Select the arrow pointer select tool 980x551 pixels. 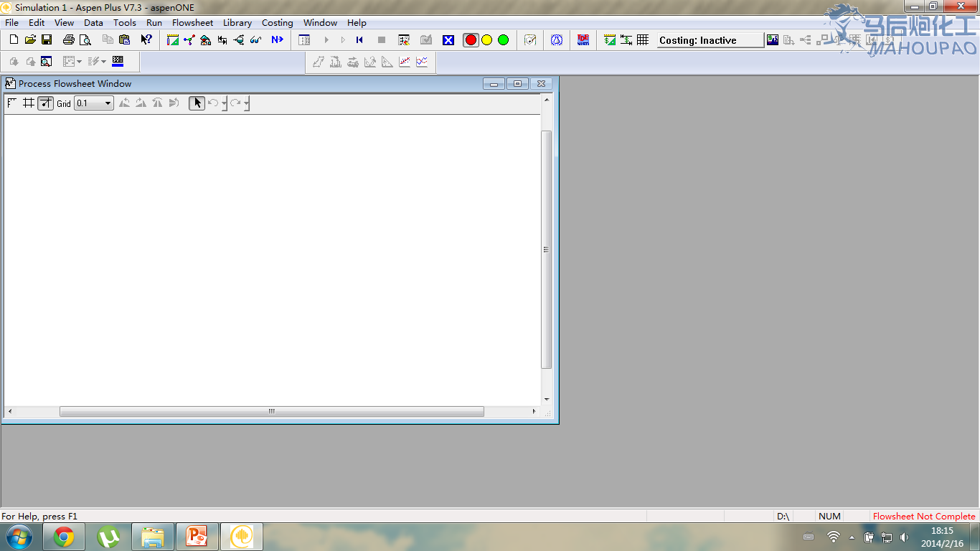coord(197,103)
